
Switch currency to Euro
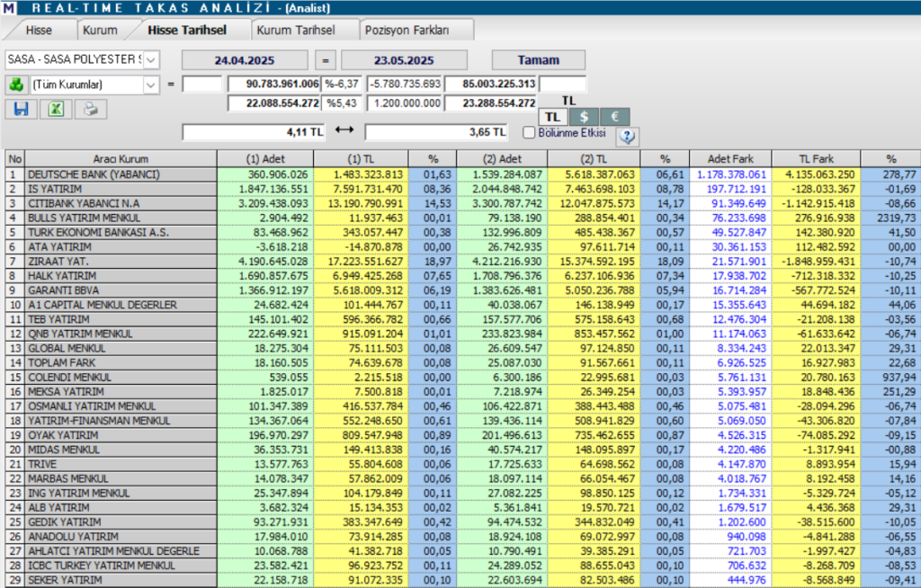point(615,116)
